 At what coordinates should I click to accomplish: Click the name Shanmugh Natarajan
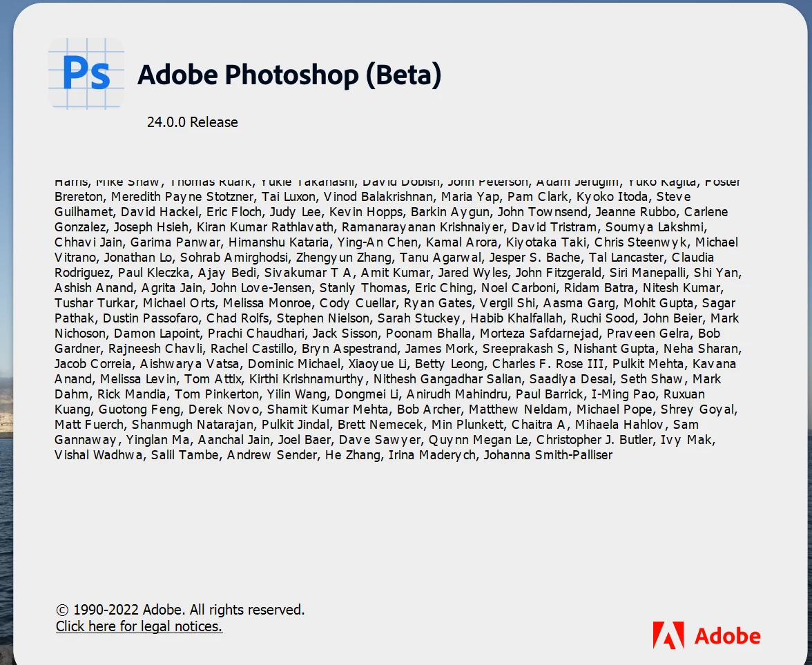point(193,425)
